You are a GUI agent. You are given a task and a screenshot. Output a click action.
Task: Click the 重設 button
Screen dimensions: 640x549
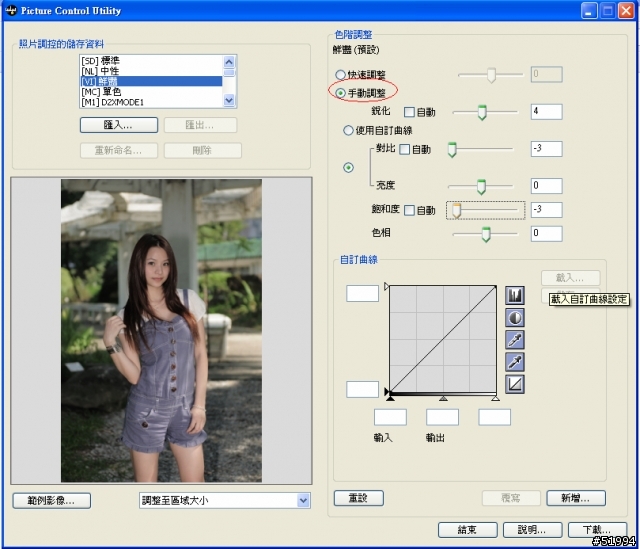tap(358, 498)
